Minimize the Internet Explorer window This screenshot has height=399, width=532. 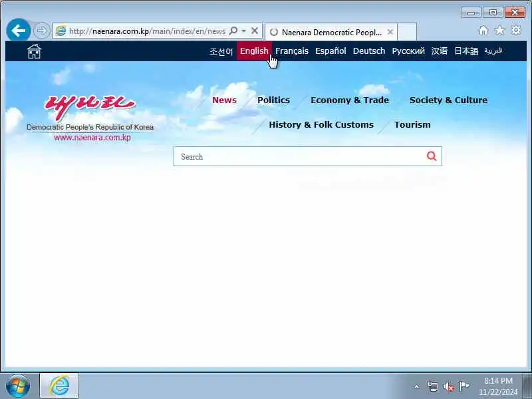(x=471, y=13)
